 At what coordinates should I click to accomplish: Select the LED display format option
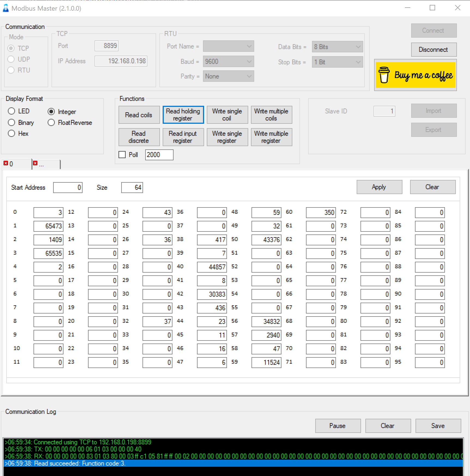click(x=11, y=111)
